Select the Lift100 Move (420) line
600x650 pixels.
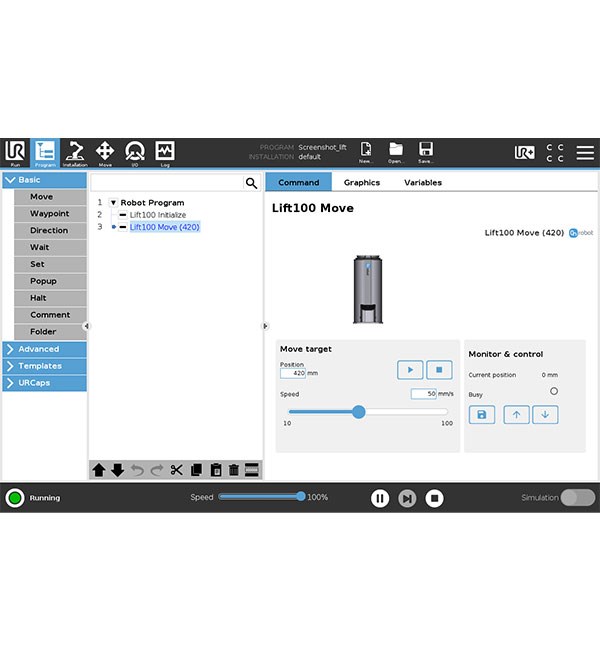(x=165, y=227)
